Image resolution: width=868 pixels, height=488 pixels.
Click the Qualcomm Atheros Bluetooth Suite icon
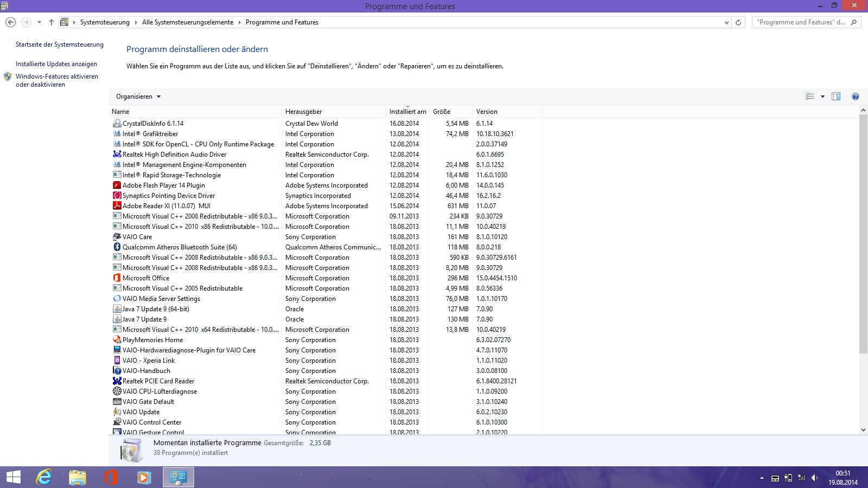117,247
